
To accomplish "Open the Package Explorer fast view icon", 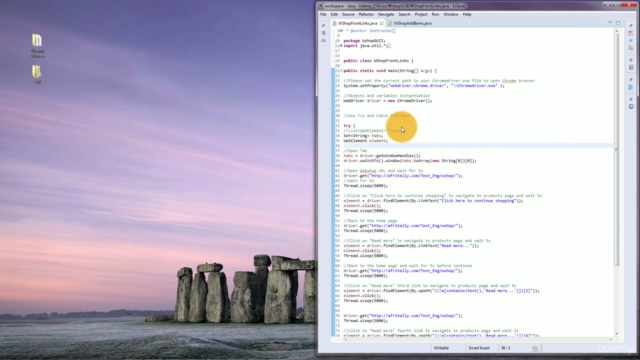I will point(323,33).
